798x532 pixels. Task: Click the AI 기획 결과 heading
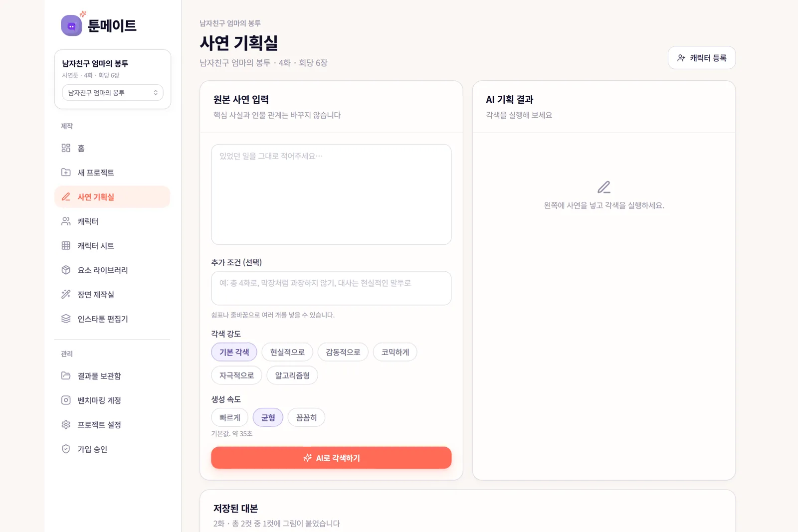click(x=509, y=100)
